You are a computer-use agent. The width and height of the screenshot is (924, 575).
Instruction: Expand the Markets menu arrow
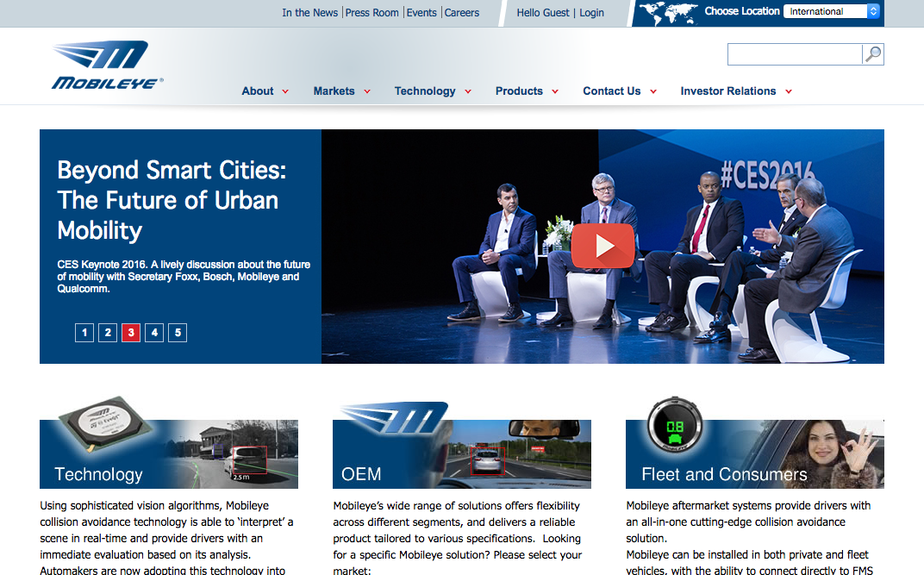(x=367, y=92)
